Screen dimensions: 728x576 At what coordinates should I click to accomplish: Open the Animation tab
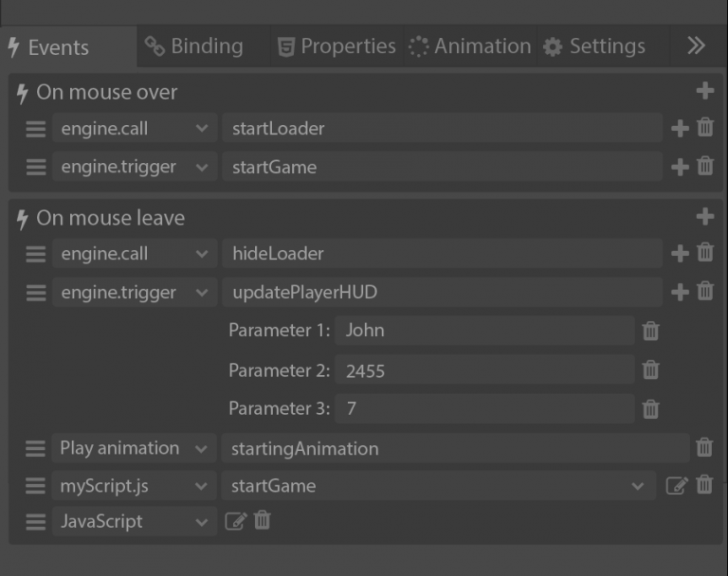(x=470, y=45)
